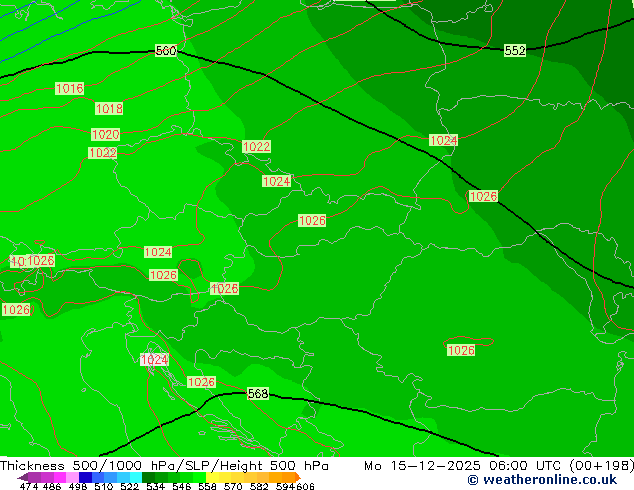Choose the darkest green swatch above 534

coord(148,477)
